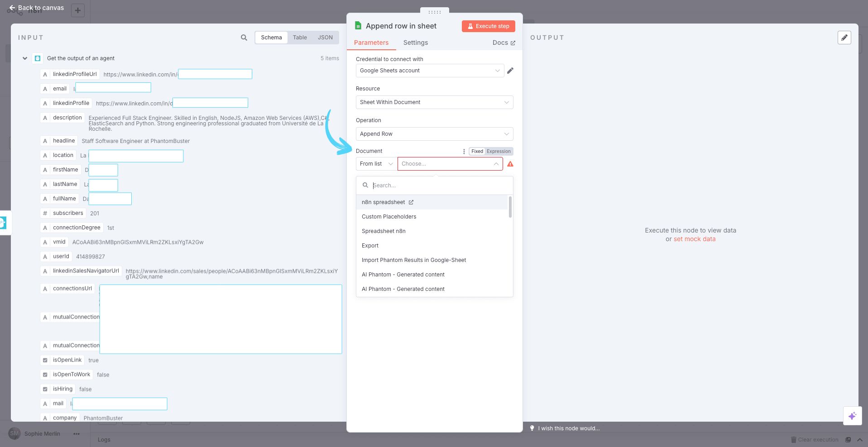Open the 'From list' mode dropdown
The height and width of the screenshot is (447, 868).
coord(376,164)
